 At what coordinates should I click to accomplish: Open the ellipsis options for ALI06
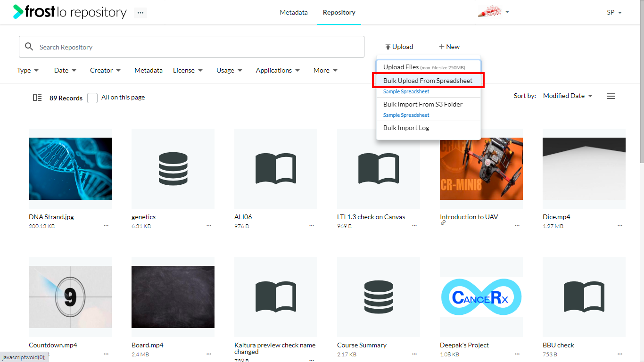point(312,226)
